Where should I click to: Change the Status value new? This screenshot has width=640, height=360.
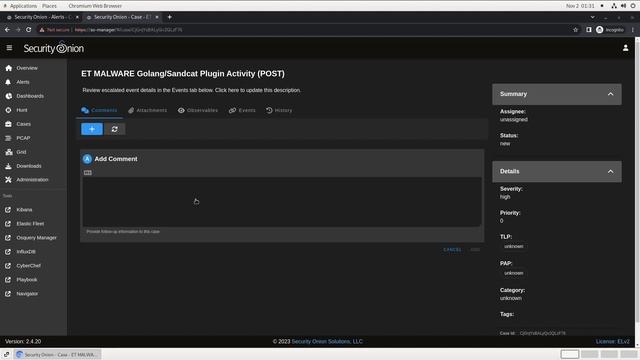pos(505,144)
